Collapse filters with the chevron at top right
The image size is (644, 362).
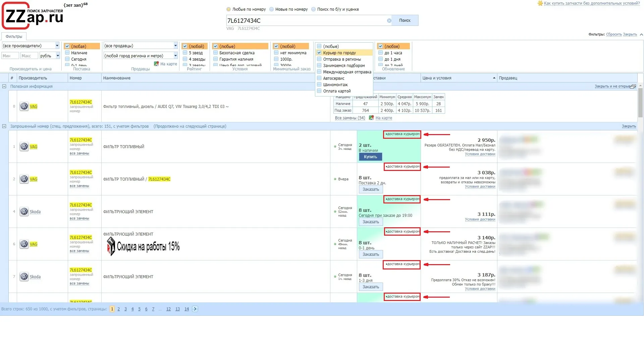641,35
